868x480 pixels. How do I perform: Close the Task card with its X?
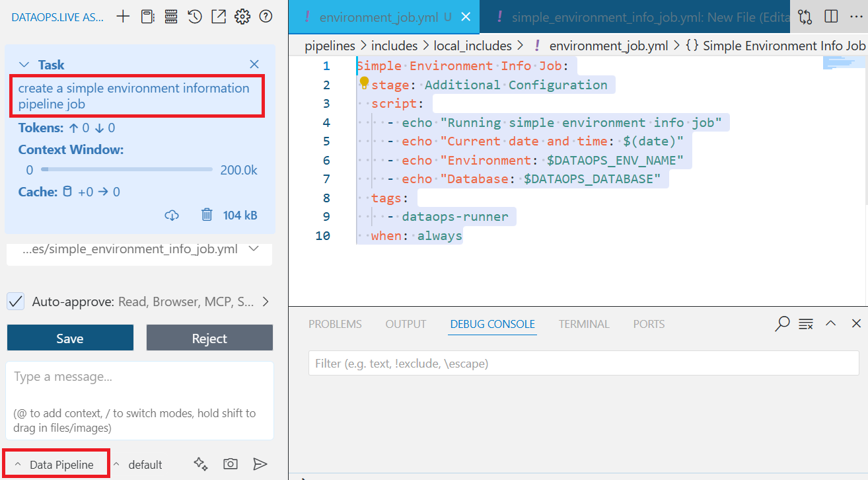point(254,64)
